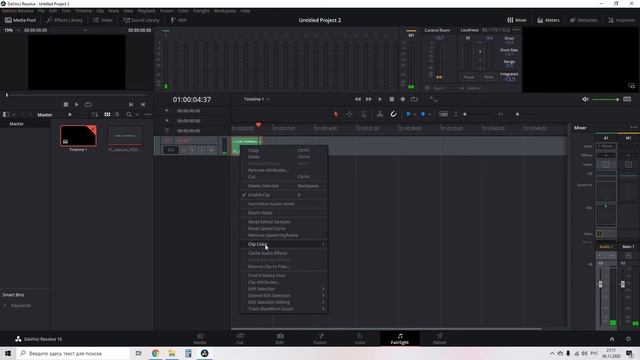Rewind playback in the timeline transport

tap(358, 99)
